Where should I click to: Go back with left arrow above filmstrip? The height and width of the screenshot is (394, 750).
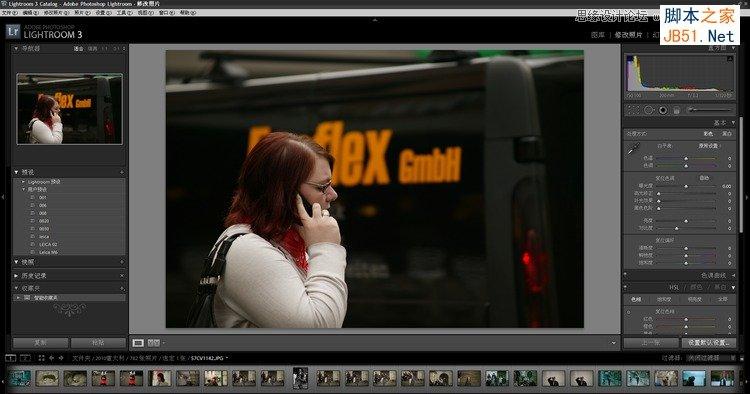[51, 358]
